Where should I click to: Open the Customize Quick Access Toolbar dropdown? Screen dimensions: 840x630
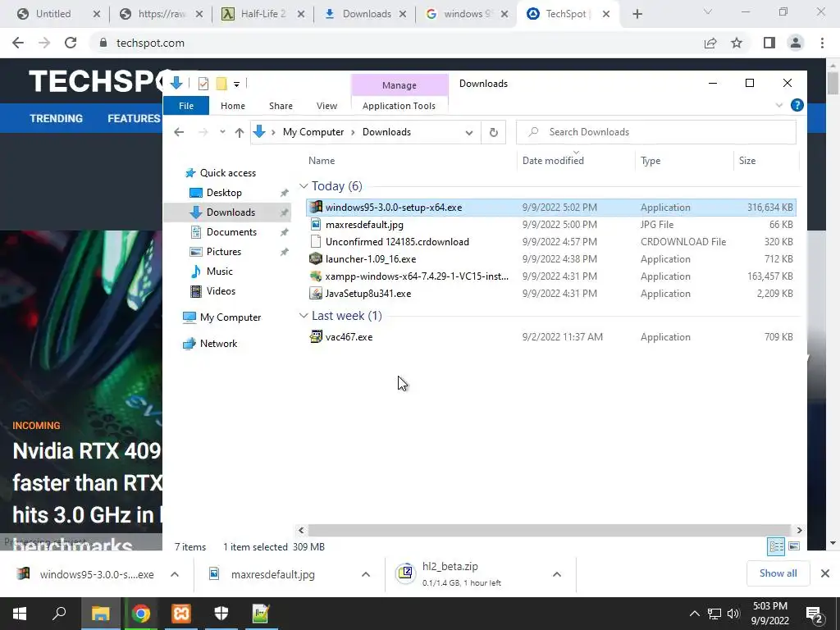[236, 84]
